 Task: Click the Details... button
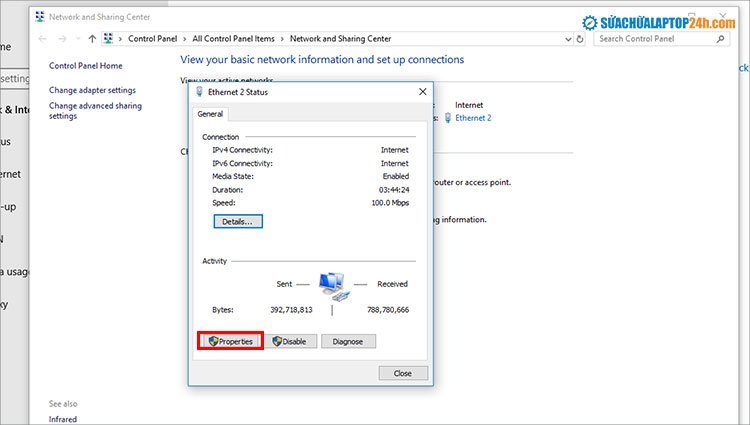[x=237, y=221]
